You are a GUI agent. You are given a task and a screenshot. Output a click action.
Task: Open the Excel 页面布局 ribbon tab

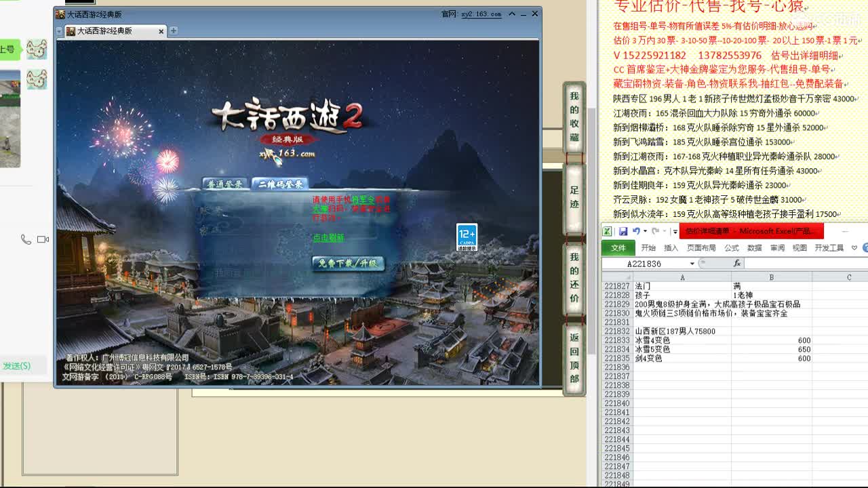[x=701, y=248]
